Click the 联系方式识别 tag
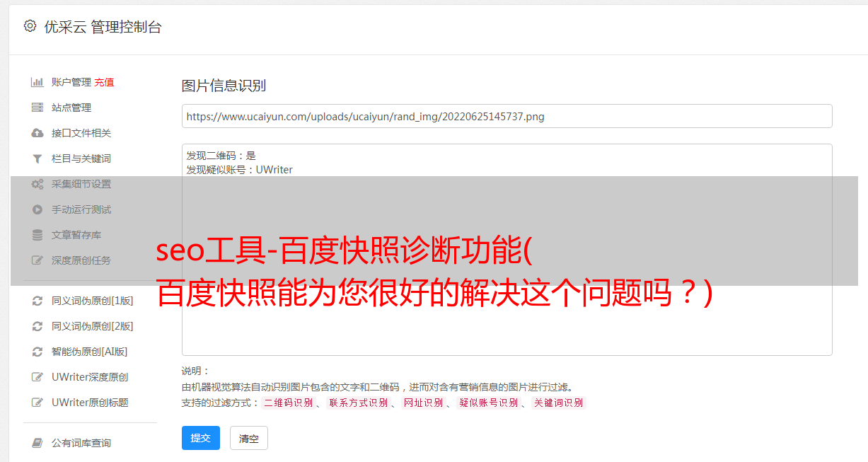The image size is (868, 462). 358,403
